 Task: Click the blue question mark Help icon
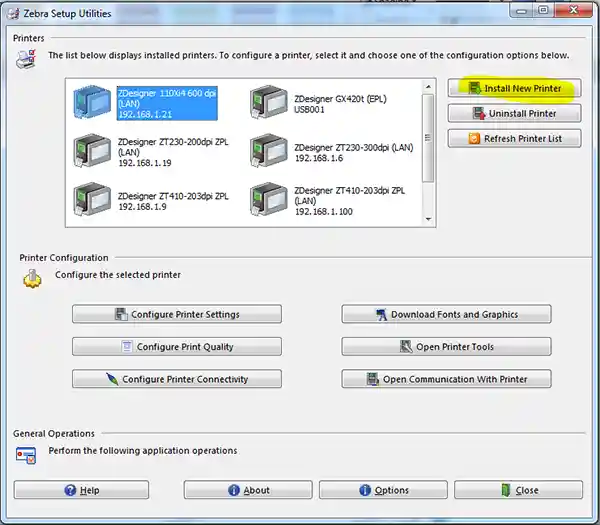click(x=70, y=490)
